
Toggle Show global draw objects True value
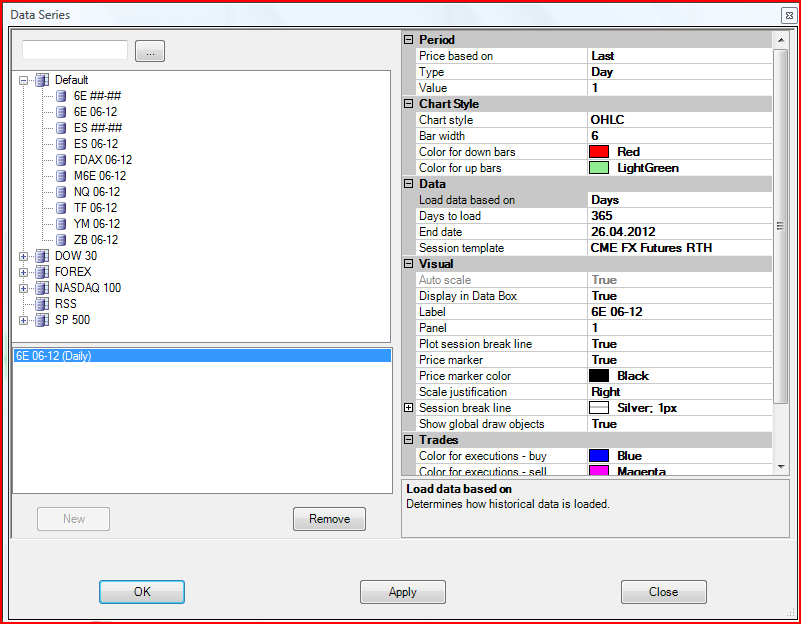click(x=680, y=424)
